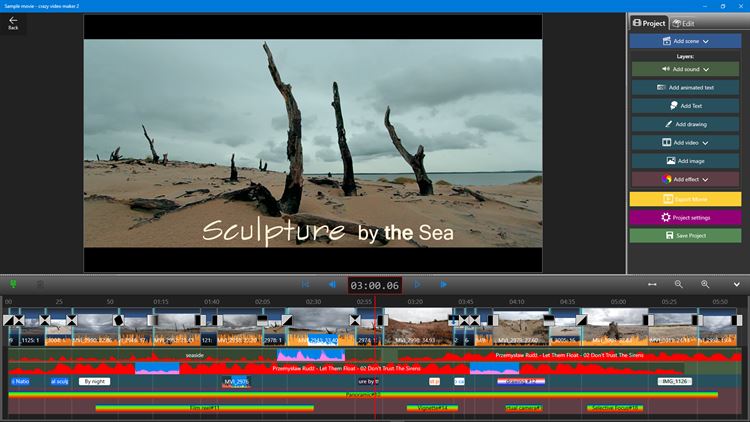The height and width of the screenshot is (422, 750).
Task: Zoom out the timeline
Action: 678,284
